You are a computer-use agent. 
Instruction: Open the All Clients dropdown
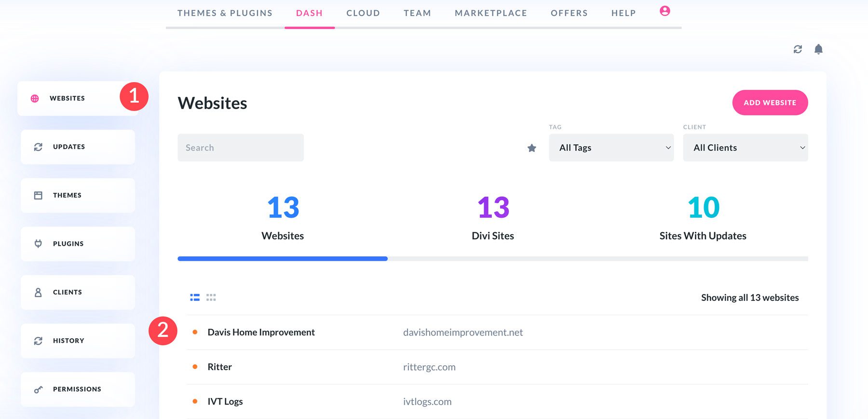click(x=745, y=148)
